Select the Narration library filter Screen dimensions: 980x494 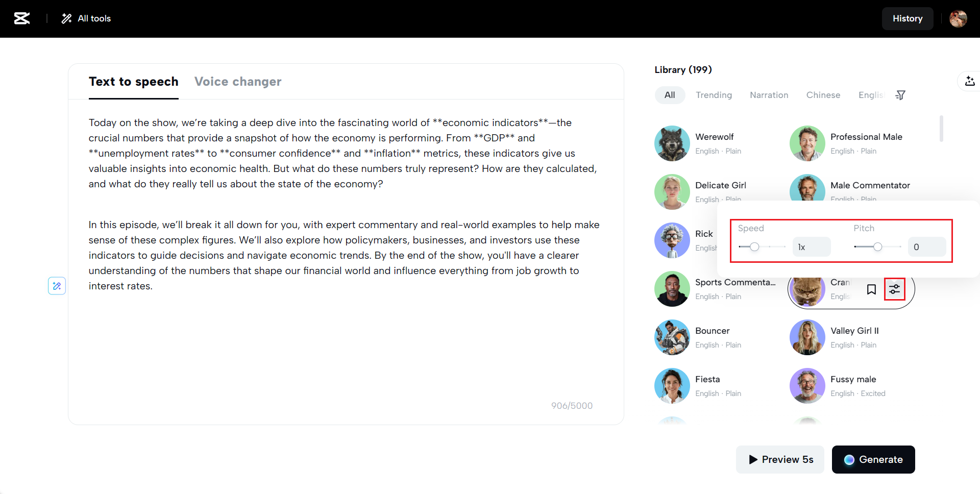769,95
